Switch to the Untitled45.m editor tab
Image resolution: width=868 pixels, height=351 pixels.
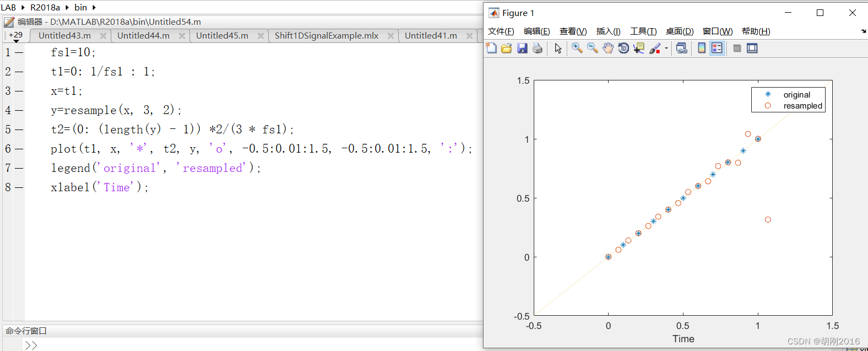pos(222,35)
